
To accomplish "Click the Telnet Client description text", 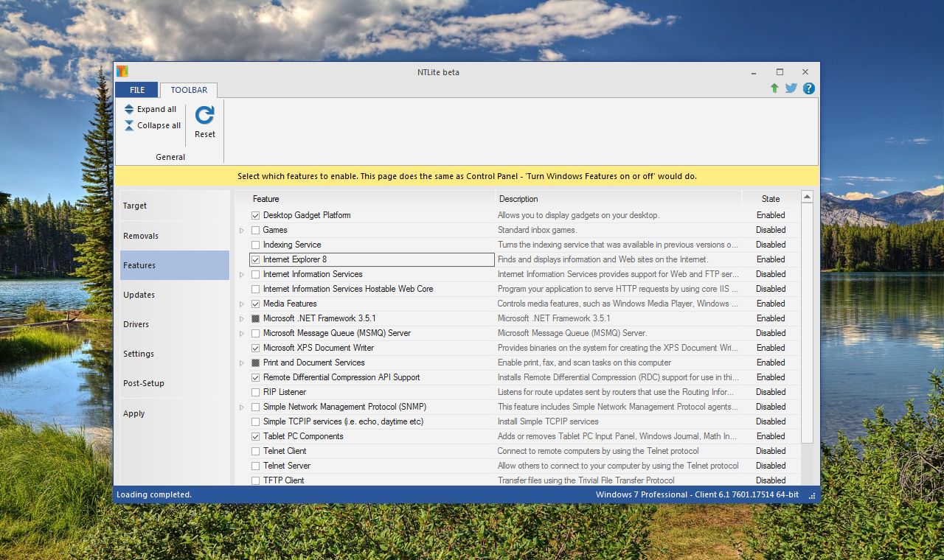I will [x=598, y=451].
